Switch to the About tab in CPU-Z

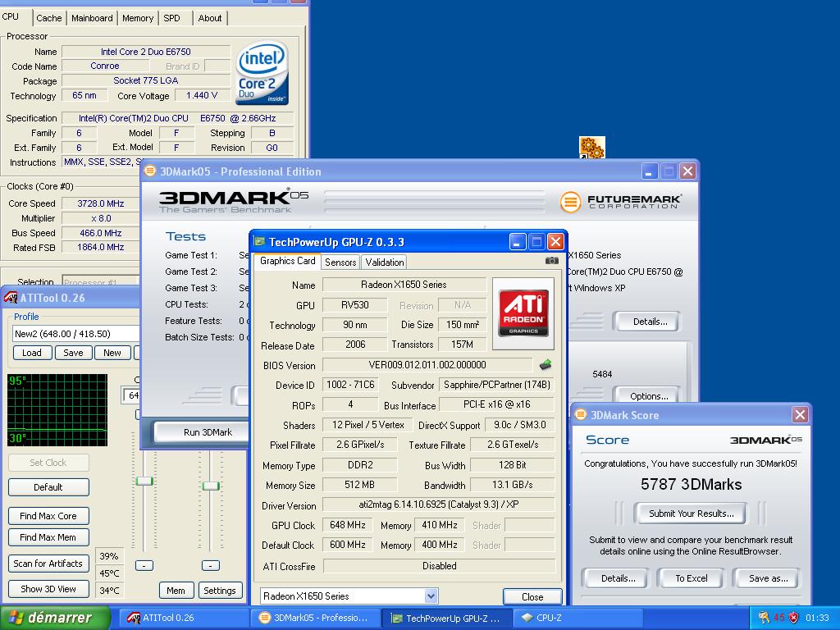coord(209,18)
